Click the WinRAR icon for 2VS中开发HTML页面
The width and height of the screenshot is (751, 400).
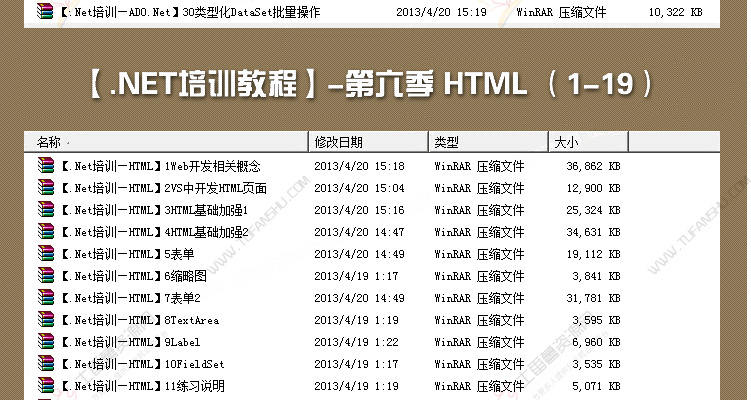[46, 188]
